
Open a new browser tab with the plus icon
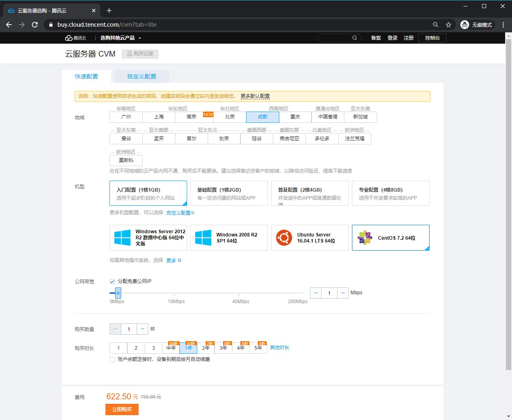coord(109,11)
